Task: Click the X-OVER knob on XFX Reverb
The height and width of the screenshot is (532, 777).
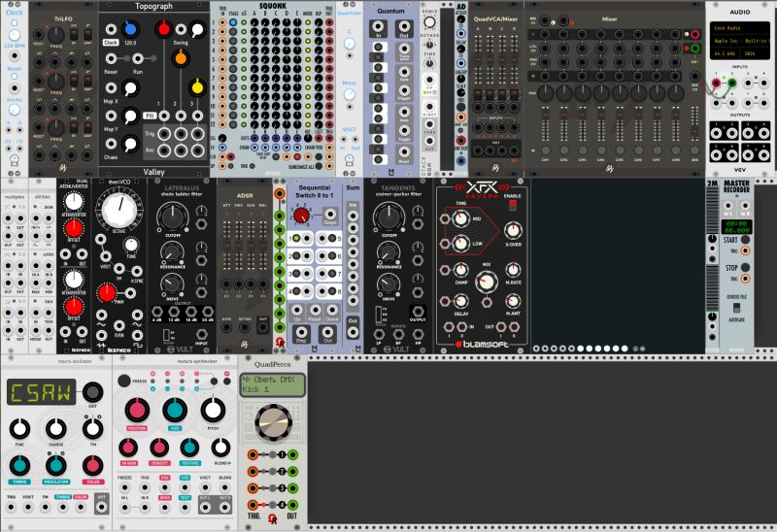Action: coord(513,230)
